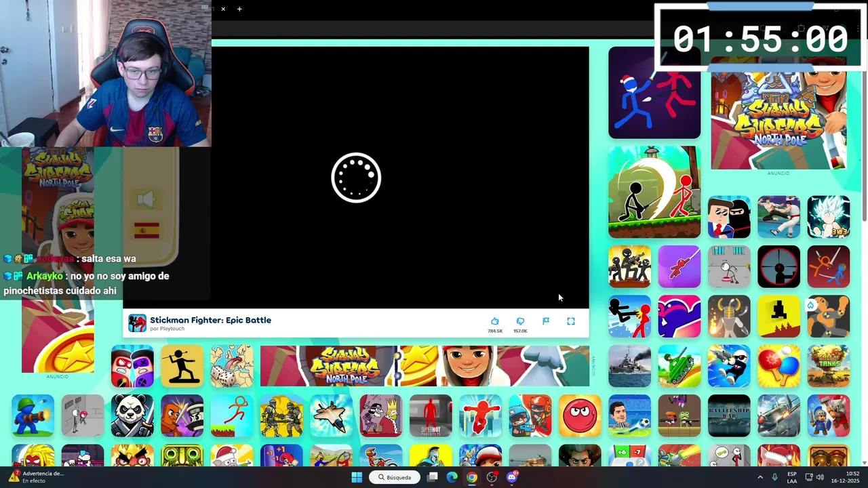The height and width of the screenshot is (488, 868).
Task: Open the 'por Playtouch' developer link
Action: coord(167,329)
